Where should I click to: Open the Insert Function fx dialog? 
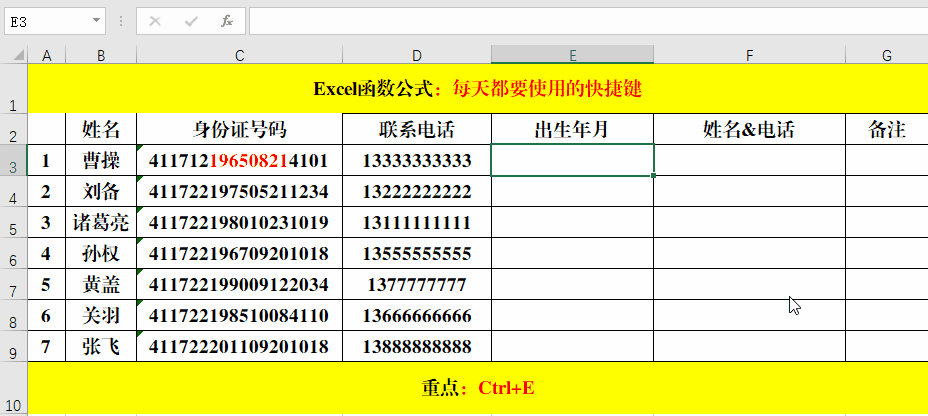pos(227,22)
